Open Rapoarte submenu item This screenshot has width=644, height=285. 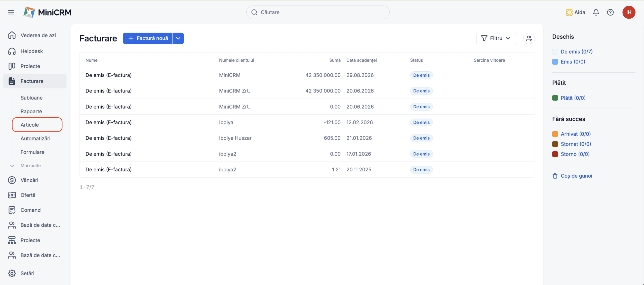31,111
